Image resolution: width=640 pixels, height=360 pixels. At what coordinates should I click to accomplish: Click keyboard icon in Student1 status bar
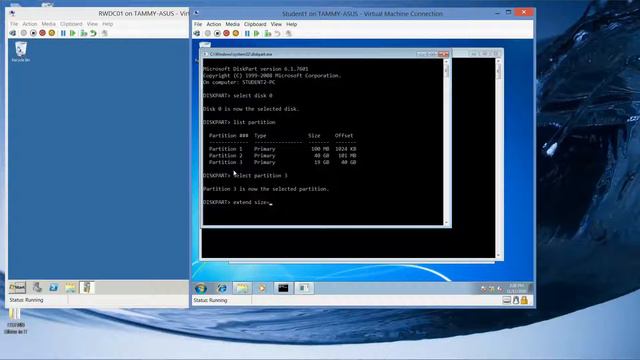(x=507, y=300)
